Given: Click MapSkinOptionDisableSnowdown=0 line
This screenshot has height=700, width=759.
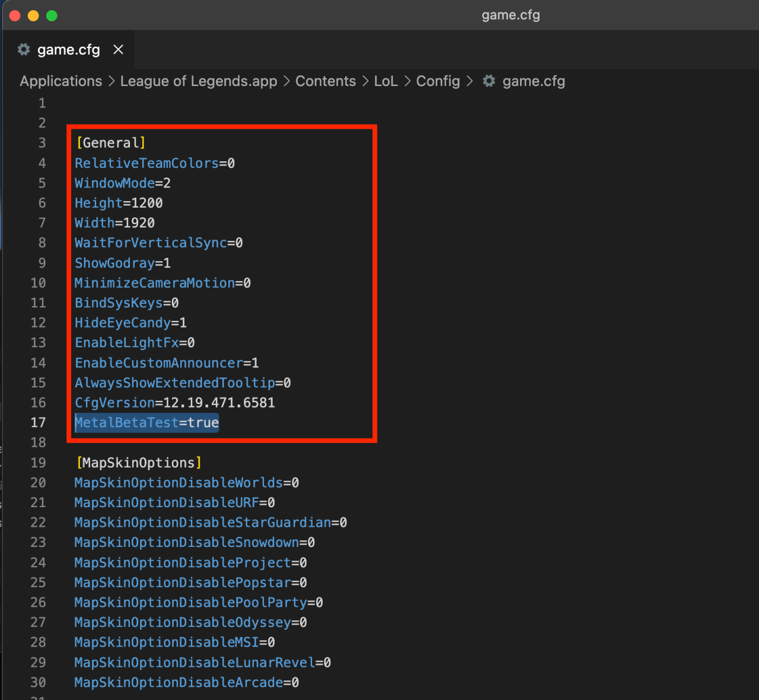Looking at the screenshot, I should 194,543.
